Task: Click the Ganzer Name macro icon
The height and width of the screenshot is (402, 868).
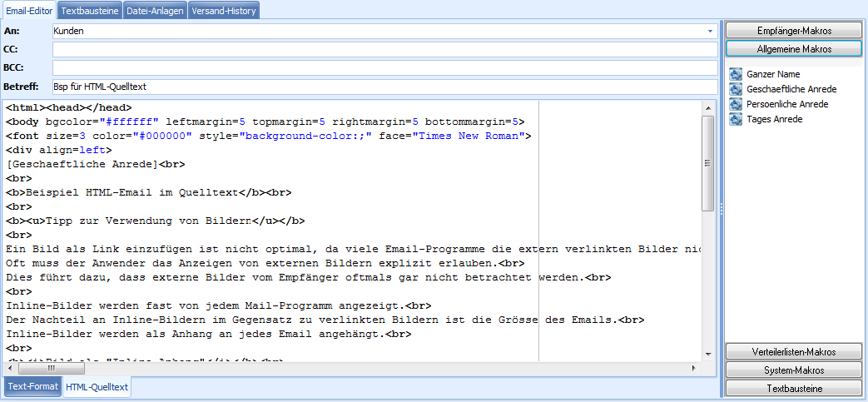Action: (736, 73)
